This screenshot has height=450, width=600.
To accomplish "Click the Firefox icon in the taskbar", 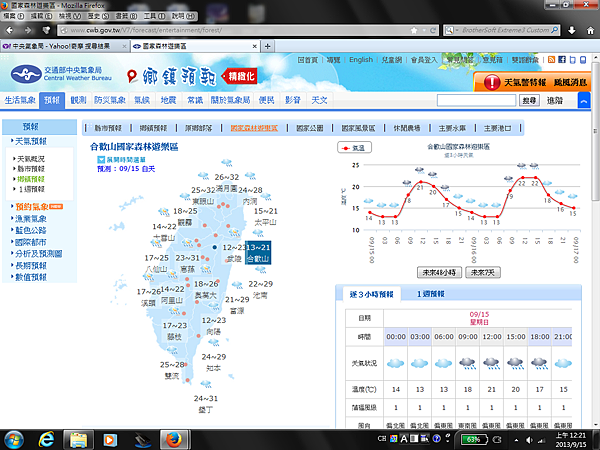I will [174, 439].
